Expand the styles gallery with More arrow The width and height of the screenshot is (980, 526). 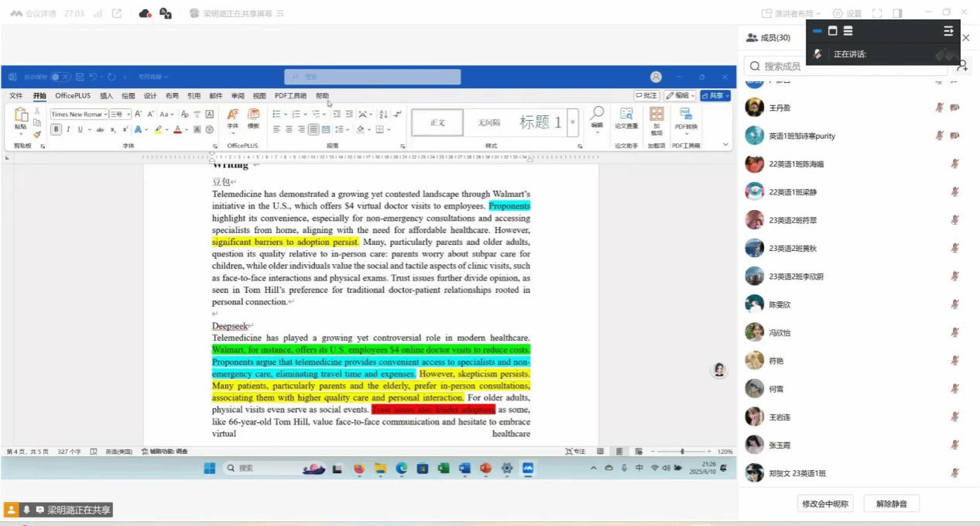click(x=574, y=122)
